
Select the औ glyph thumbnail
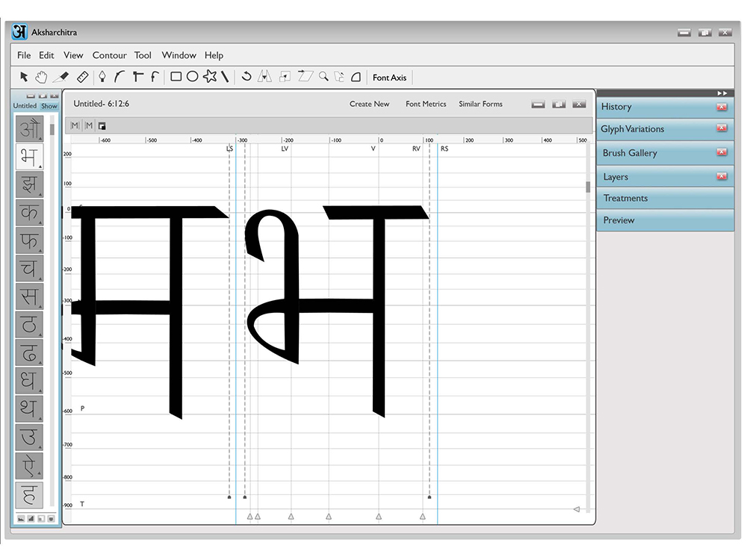point(29,128)
